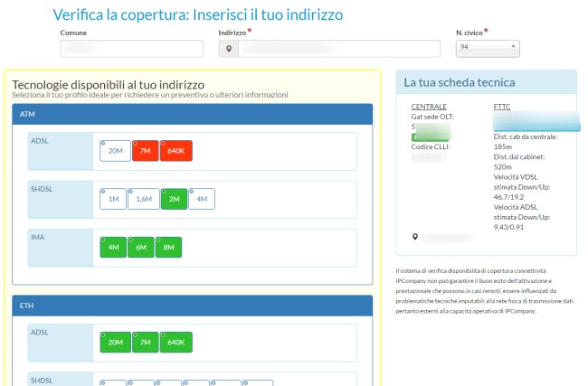This screenshot has width=588, height=386.
Task: Select the red ATM ADSL 7M profile
Action: click(x=145, y=151)
